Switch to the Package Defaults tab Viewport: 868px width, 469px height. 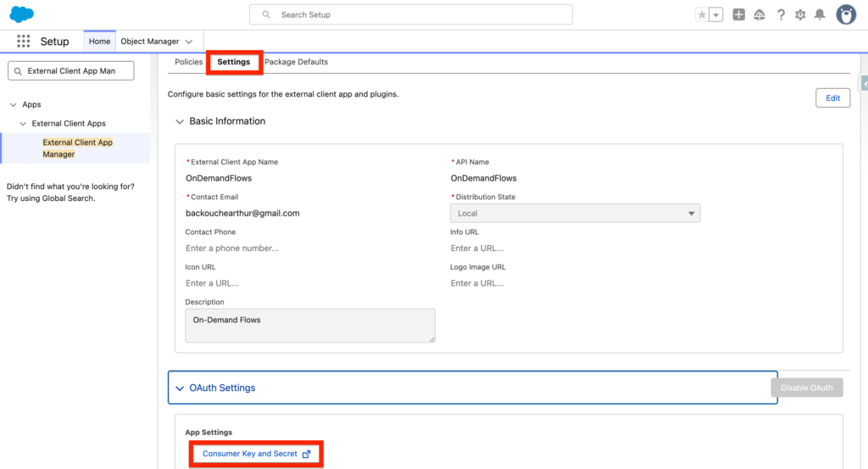coord(296,62)
